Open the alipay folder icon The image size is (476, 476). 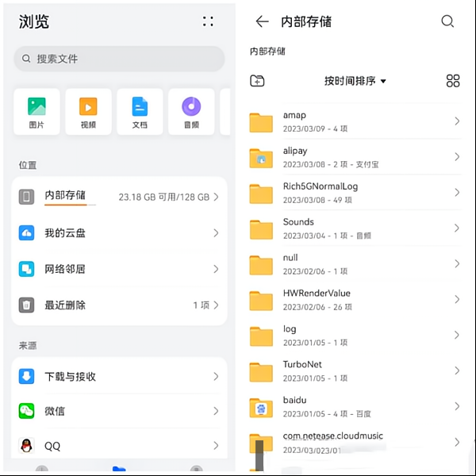click(261, 158)
